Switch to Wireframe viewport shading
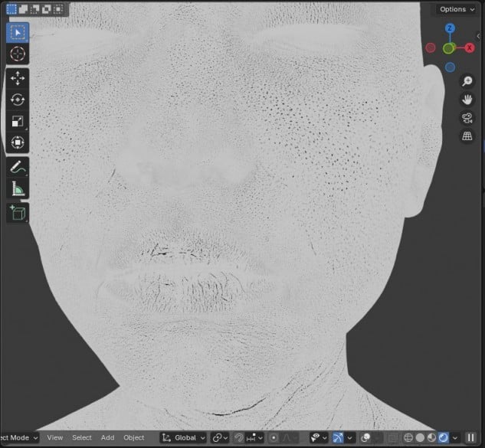485x448 pixels. (408, 437)
